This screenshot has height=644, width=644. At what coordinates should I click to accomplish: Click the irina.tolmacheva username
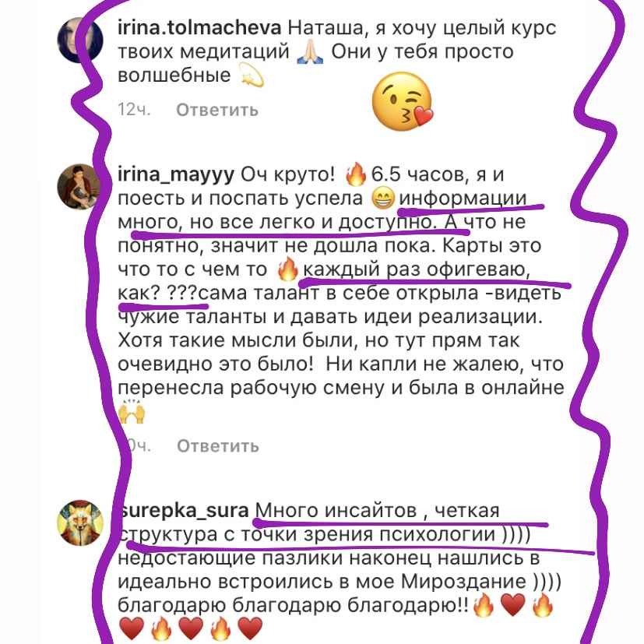pos(199,28)
